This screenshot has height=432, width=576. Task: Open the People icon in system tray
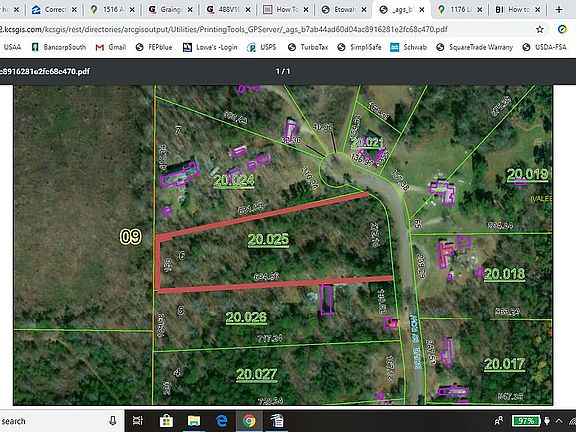(499, 421)
